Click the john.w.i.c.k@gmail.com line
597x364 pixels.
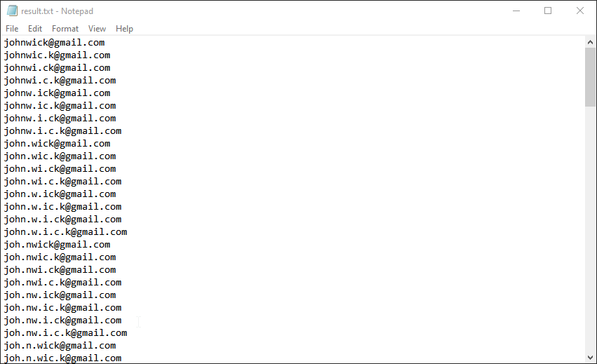(65, 232)
